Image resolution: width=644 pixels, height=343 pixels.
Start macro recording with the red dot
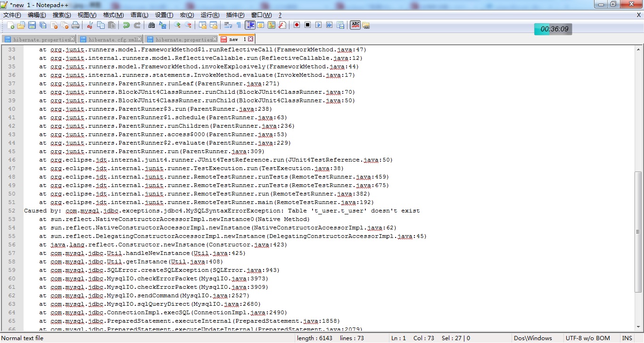pos(297,25)
